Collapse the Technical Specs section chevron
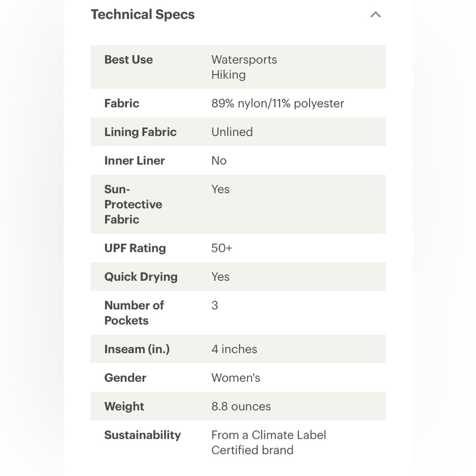The image size is (476, 476). click(376, 15)
